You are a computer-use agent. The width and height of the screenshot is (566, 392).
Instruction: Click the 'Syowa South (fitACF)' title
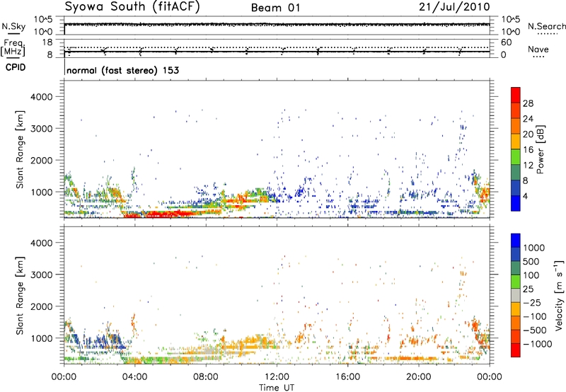(132, 7)
